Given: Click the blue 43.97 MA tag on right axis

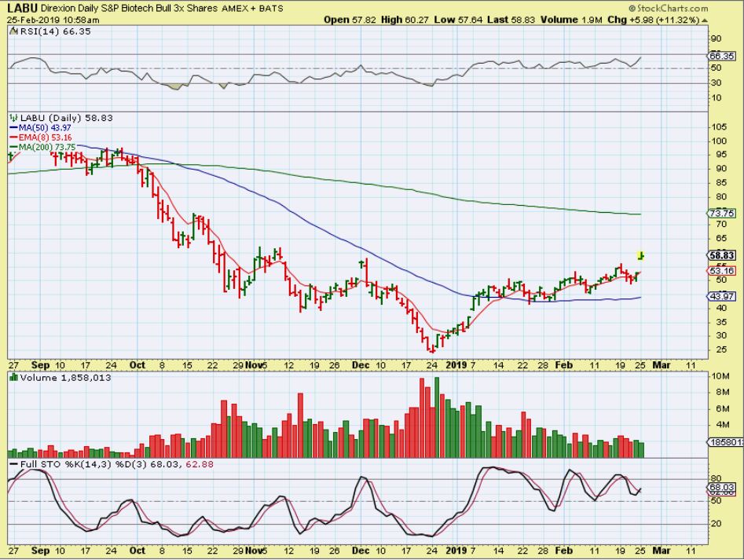Looking at the screenshot, I should [721, 296].
